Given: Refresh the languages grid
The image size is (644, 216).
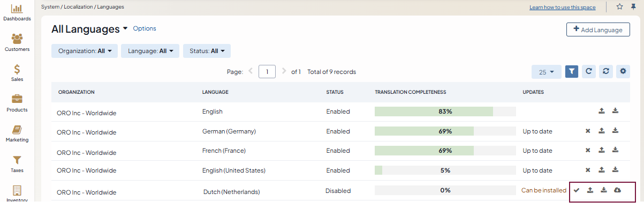Looking at the screenshot, I should click(588, 71).
